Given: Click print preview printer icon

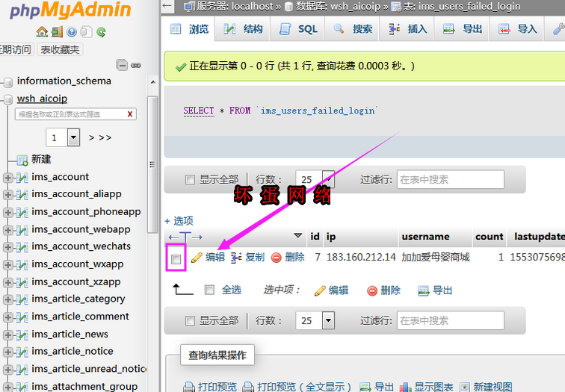Looking at the screenshot, I should click(x=189, y=388).
